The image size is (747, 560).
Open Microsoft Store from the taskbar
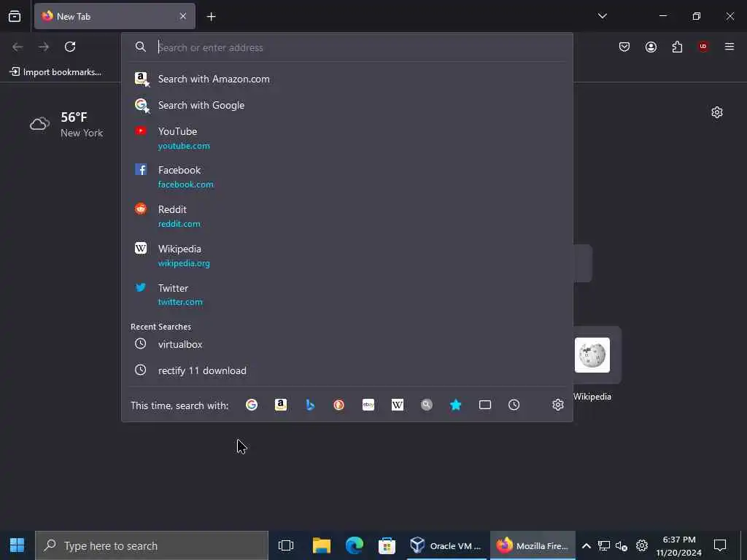point(387,545)
